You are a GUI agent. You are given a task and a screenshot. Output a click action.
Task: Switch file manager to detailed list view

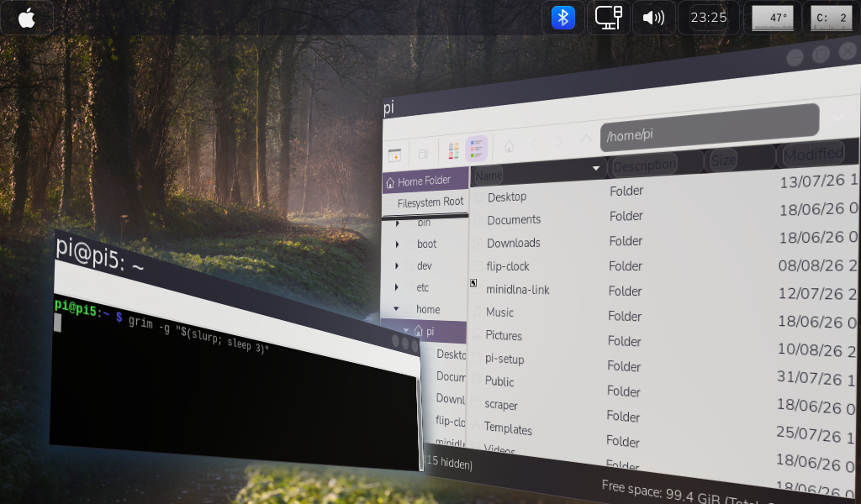pyautogui.click(x=476, y=149)
